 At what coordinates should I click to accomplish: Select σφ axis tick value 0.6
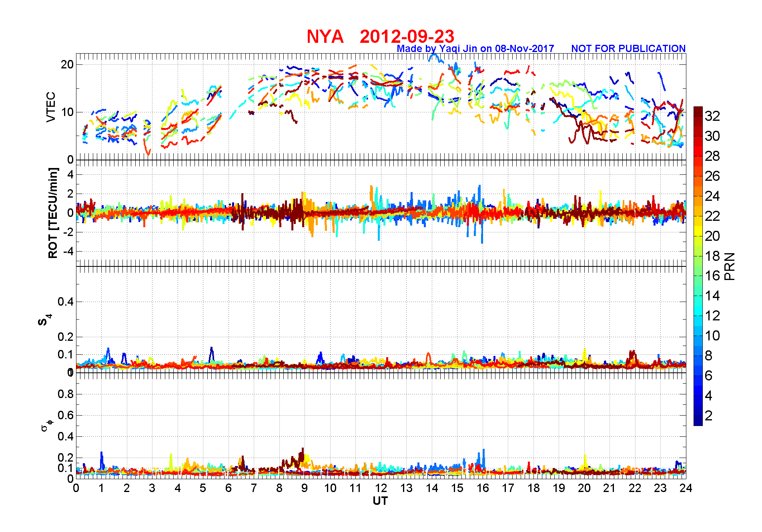(66, 415)
